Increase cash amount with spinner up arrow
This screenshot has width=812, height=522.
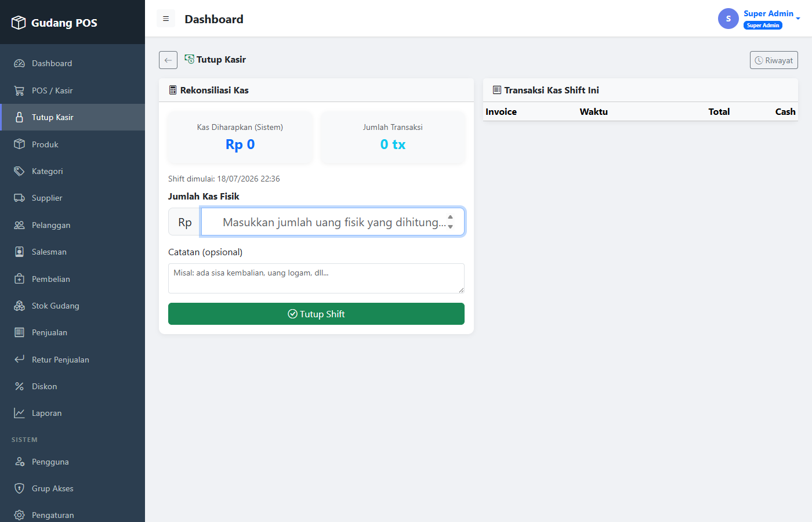450,217
